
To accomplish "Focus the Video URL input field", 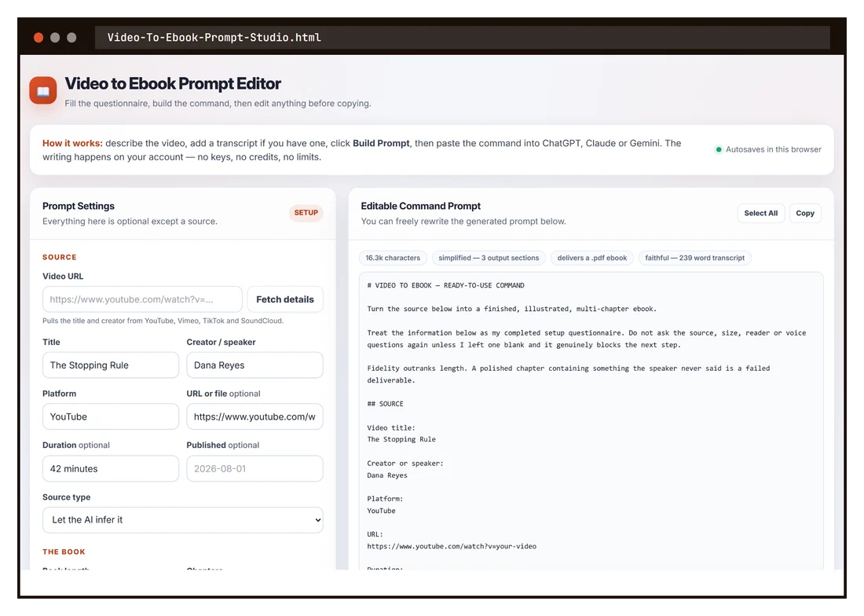I will pyautogui.click(x=142, y=299).
